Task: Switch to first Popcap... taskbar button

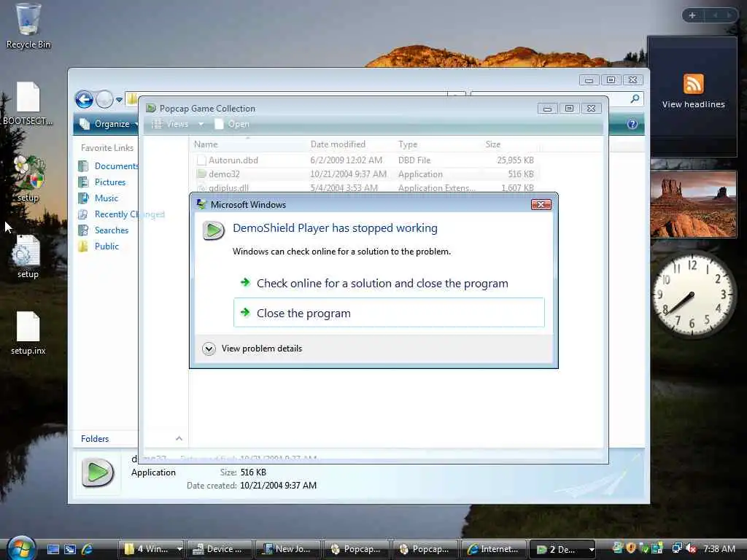Action: pyautogui.click(x=357, y=549)
